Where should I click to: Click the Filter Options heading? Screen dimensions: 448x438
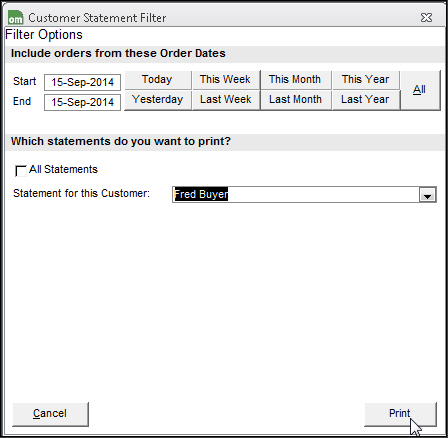pos(44,35)
